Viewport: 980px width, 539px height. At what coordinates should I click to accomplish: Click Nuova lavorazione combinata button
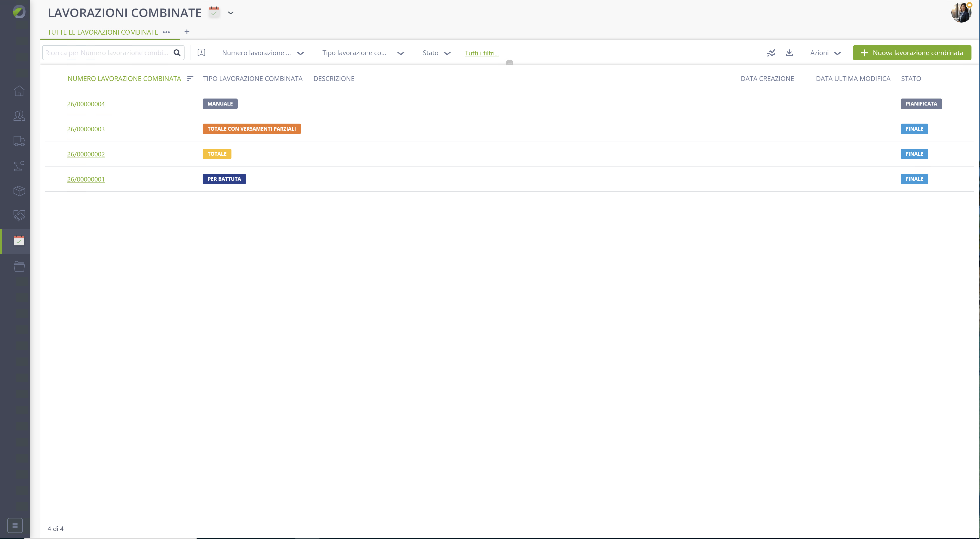pyautogui.click(x=912, y=53)
